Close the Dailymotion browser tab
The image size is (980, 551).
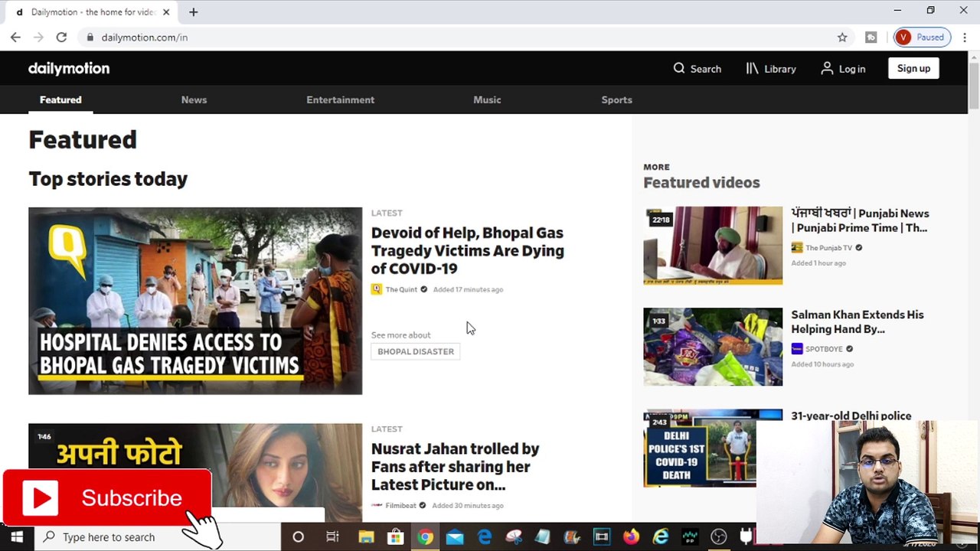166,12
